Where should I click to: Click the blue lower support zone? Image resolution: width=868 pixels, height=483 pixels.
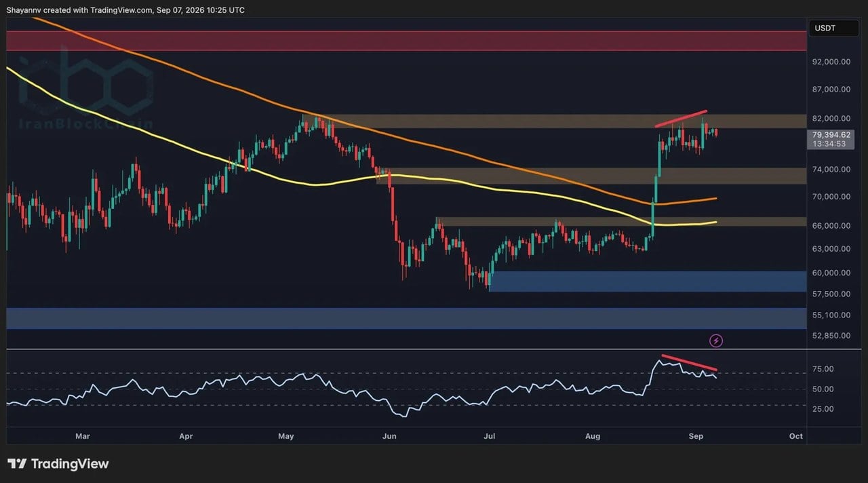point(407,318)
